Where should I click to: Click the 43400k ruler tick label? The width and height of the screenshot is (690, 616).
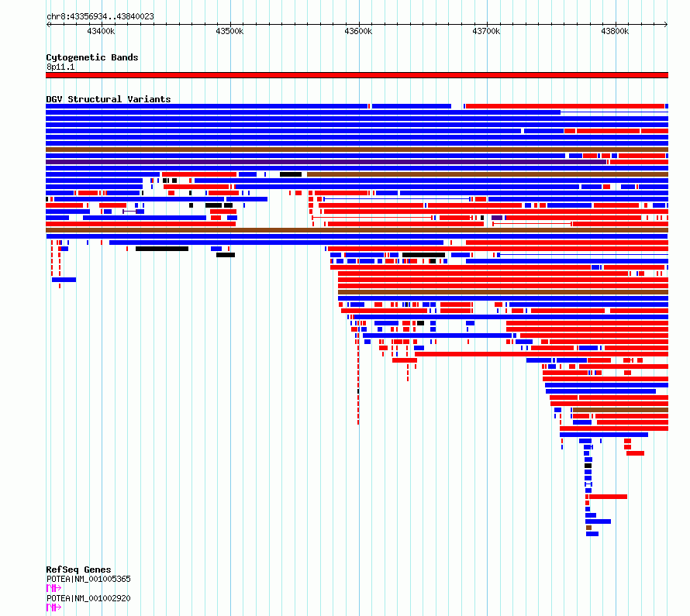101,31
